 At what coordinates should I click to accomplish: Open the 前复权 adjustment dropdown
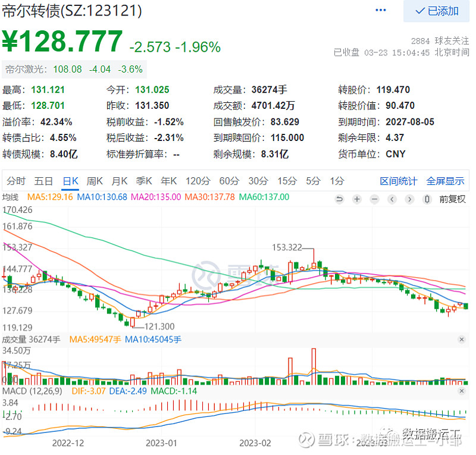452,199
